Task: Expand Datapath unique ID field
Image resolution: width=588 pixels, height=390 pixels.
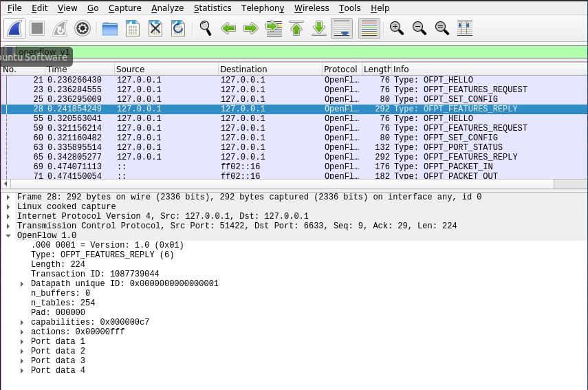Action: pos(22,283)
